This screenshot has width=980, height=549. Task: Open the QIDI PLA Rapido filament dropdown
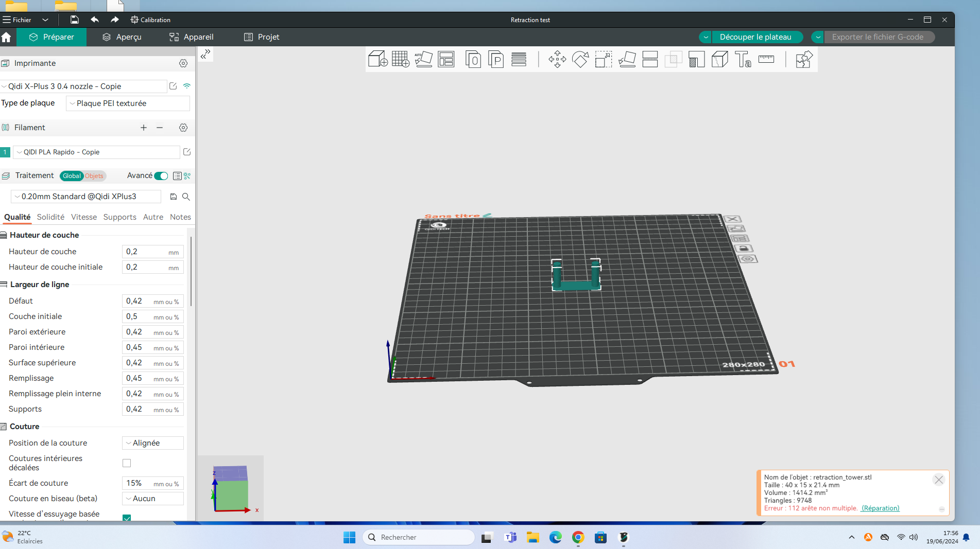(96, 152)
